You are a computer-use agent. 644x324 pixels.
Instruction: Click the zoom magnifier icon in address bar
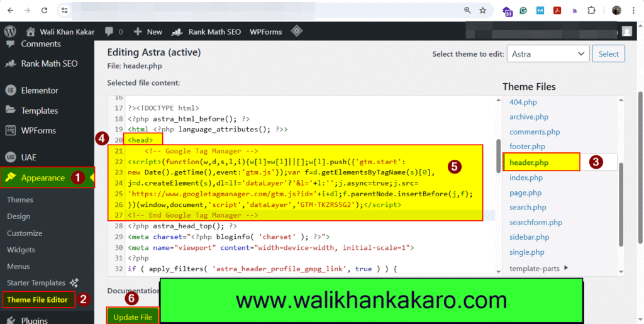tap(467, 10)
